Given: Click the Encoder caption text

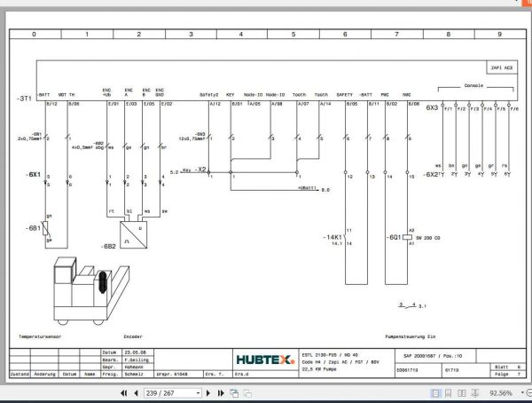Looking at the screenshot, I should pyautogui.click(x=133, y=336).
